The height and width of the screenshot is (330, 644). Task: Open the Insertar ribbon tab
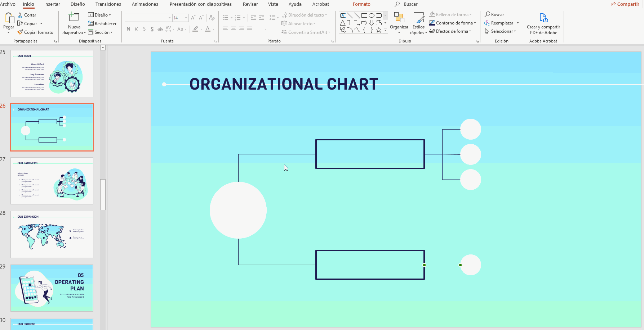pos(52,4)
